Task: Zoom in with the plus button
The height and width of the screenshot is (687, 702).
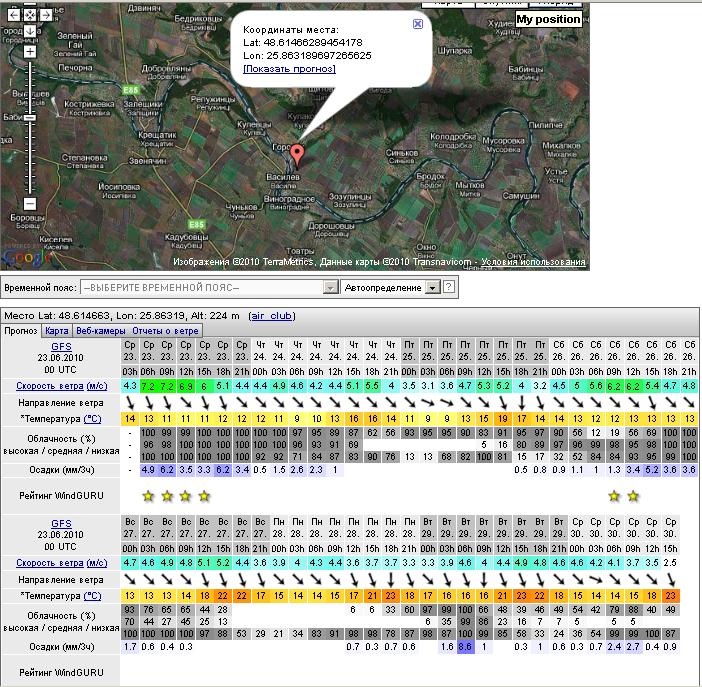Action: pos(30,51)
